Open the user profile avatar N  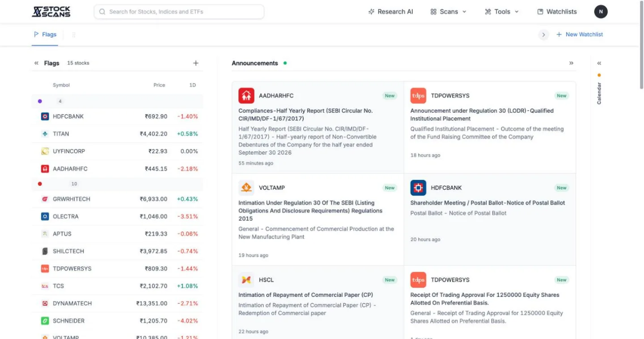click(601, 12)
